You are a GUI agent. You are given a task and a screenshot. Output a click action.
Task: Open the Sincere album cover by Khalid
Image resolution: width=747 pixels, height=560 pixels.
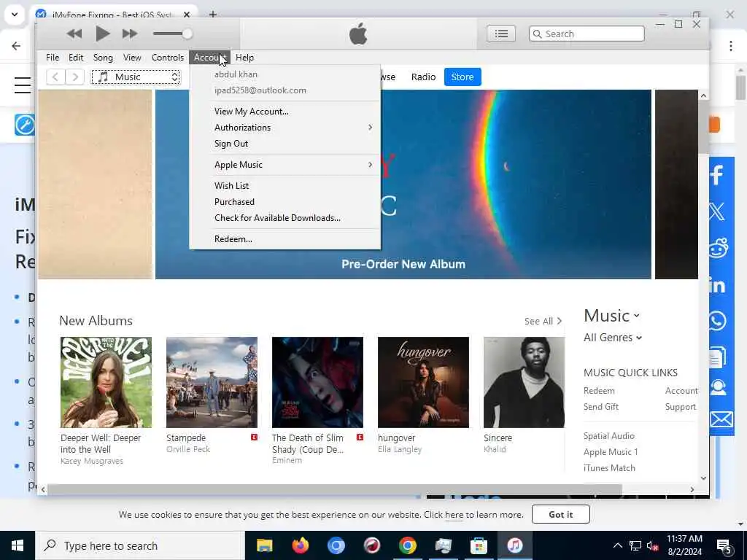point(524,382)
